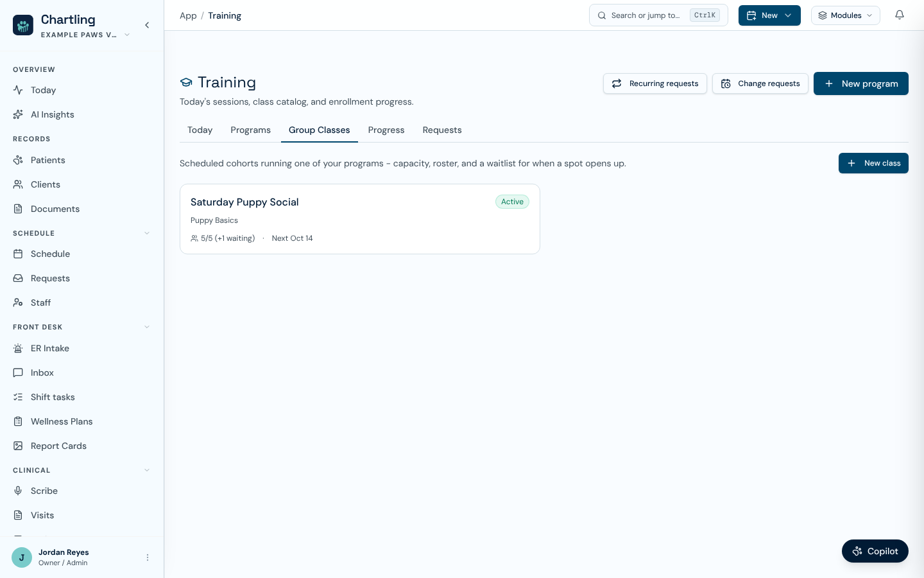Open Documents in the sidebar

pyautogui.click(x=82, y=209)
